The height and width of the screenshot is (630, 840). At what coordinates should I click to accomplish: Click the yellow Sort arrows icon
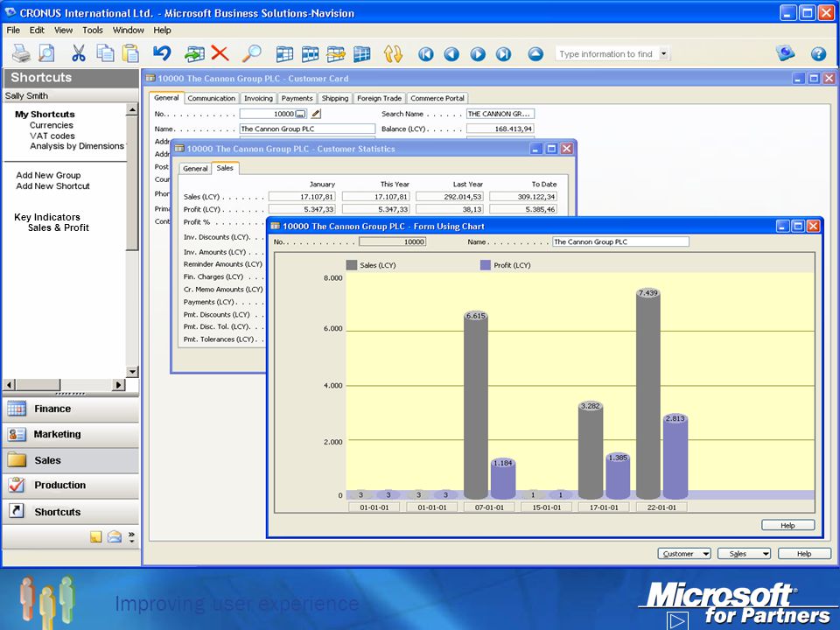point(393,54)
